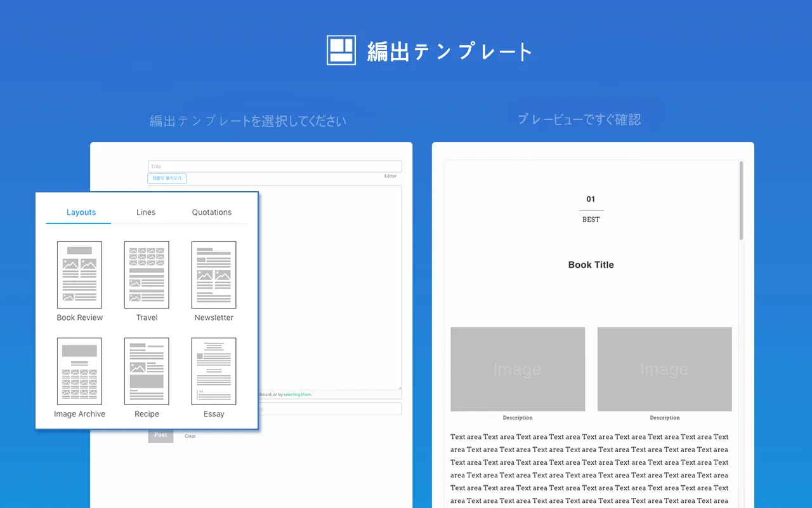
Task: Click the Recipe label text
Action: (147, 414)
